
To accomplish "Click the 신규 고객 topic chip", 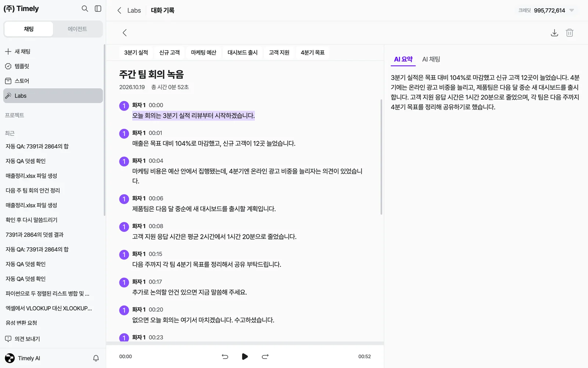I will click(x=169, y=53).
